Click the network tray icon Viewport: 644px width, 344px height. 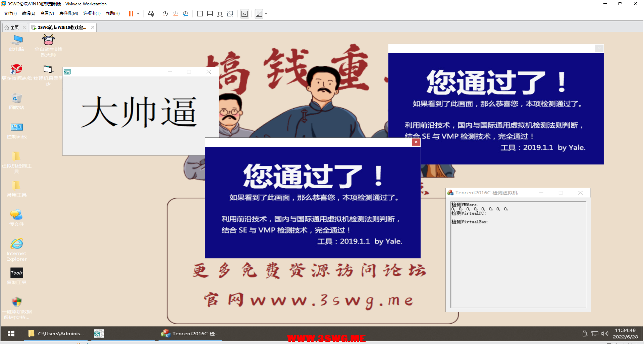click(595, 334)
